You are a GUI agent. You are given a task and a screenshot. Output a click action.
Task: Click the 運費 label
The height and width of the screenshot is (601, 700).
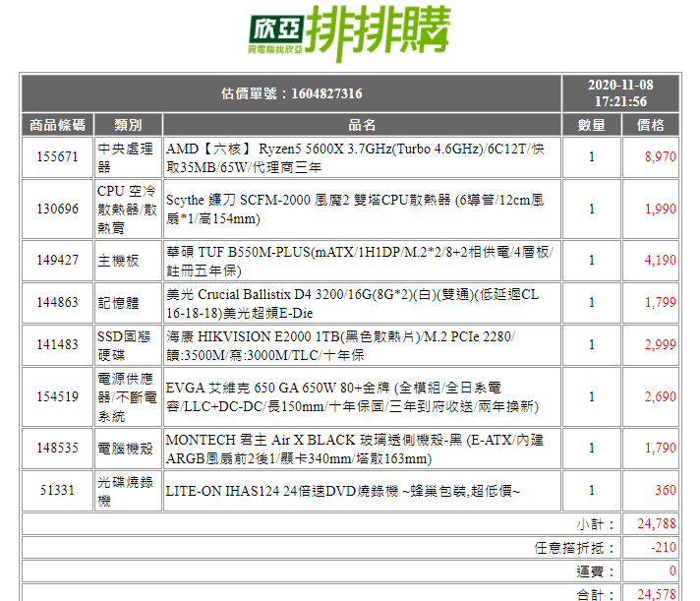coord(596,571)
